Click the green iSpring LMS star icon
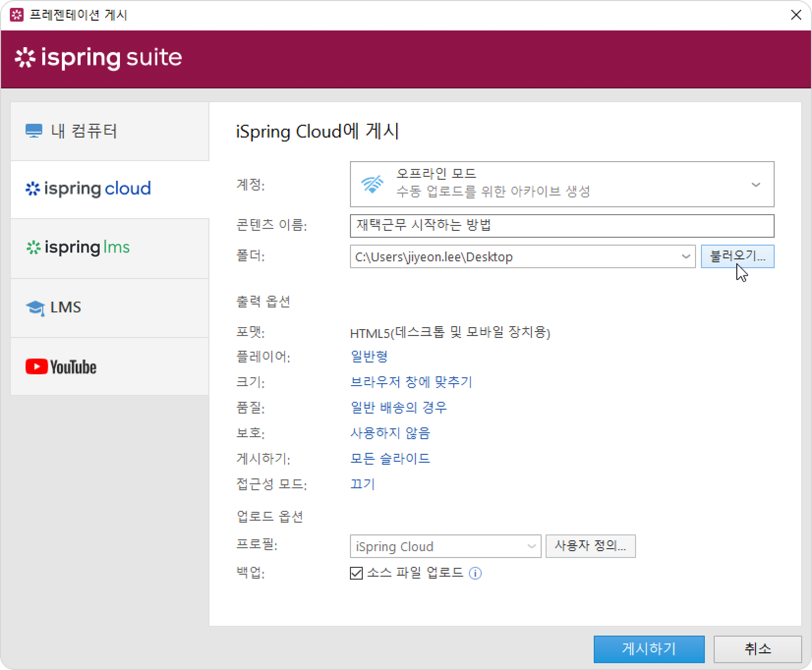The width and height of the screenshot is (812, 670). pos(33,248)
